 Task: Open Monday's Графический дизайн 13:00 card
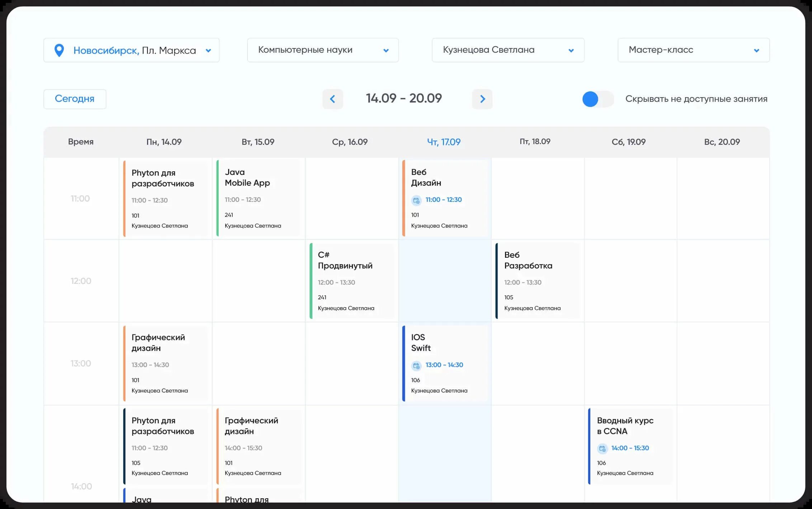(166, 363)
